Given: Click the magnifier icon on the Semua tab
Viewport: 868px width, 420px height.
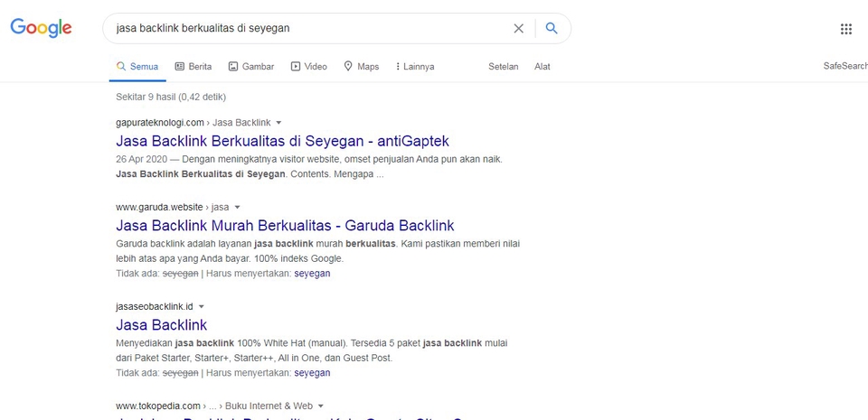Looking at the screenshot, I should pyautogui.click(x=120, y=66).
